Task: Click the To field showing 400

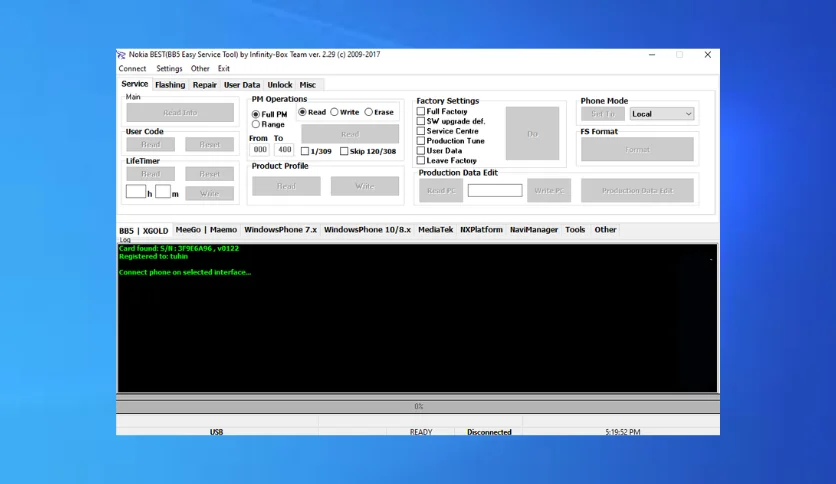Action: [285, 150]
